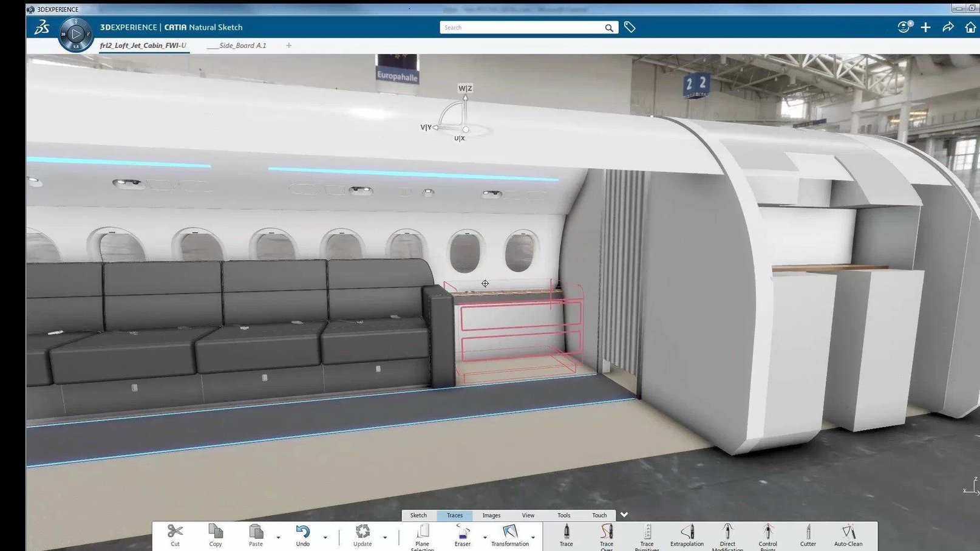Click the Copy button

pyautogui.click(x=215, y=536)
